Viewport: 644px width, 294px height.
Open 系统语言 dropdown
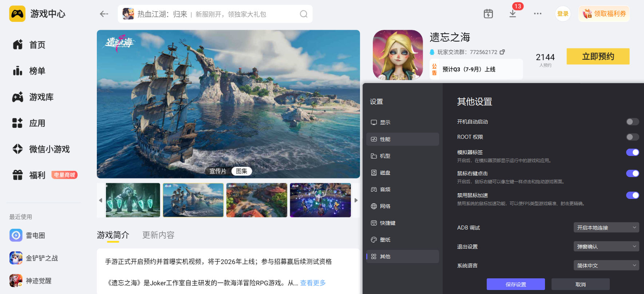click(606, 266)
